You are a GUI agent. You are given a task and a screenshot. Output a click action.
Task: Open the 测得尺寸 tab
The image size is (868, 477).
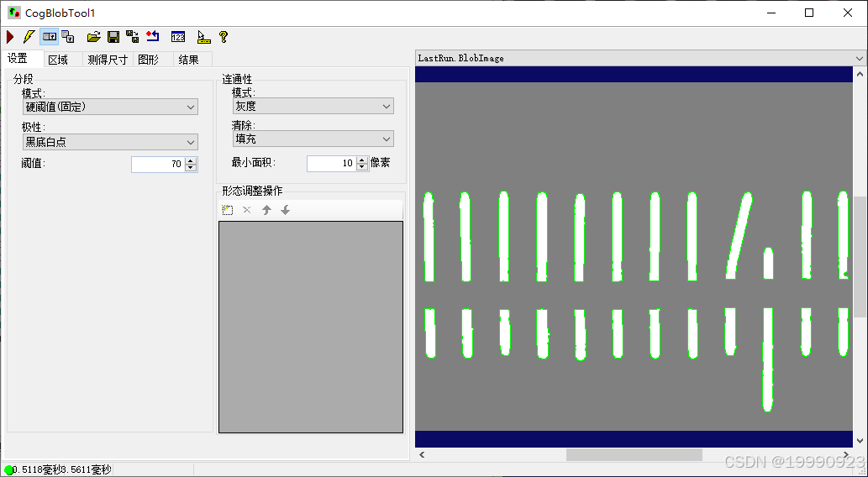coord(108,60)
